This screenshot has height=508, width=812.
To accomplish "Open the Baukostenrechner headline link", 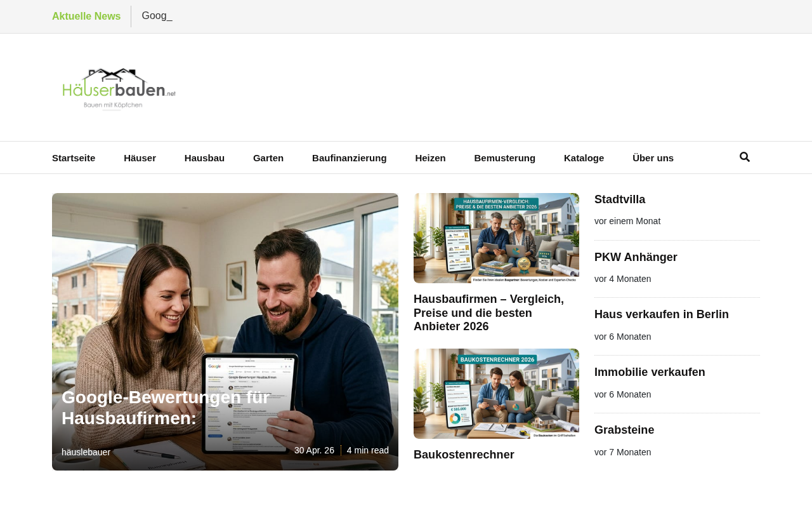I will 464,455.
